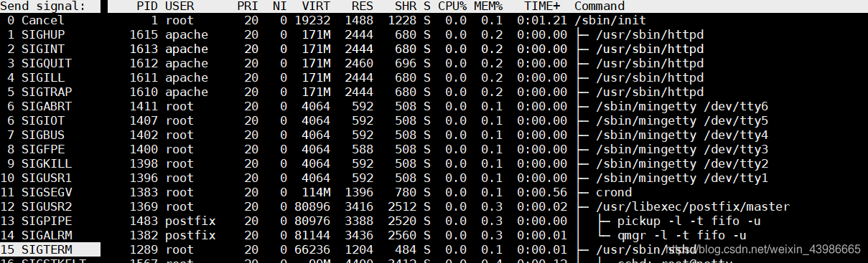This screenshot has height=263, width=868.
Task: Select signal 13 SIGPIPE
Action: (50, 221)
